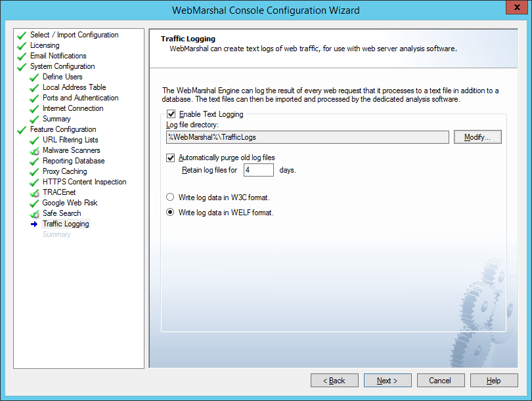
Task: Click the blue arrow next to Traffic Logging
Action: tap(35, 224)
